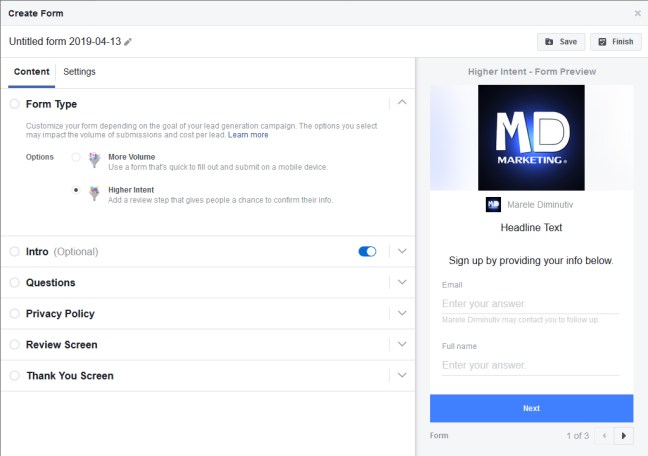Save the form
The height and width of the screenshot is (456, 648).
(561, 42)
